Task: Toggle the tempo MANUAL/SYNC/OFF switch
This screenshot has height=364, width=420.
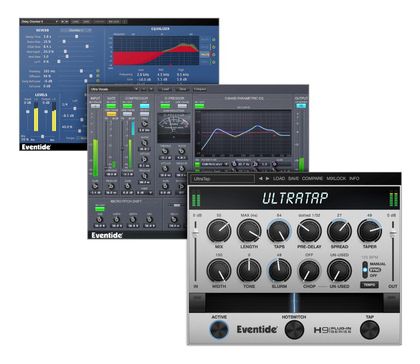Action: tap(365, 270)
